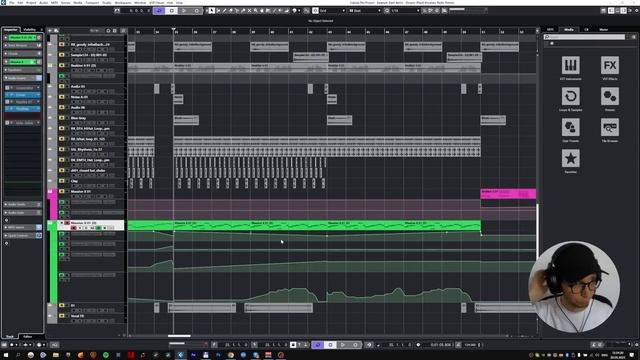Open the Windows Start menu

click(5, 355)
